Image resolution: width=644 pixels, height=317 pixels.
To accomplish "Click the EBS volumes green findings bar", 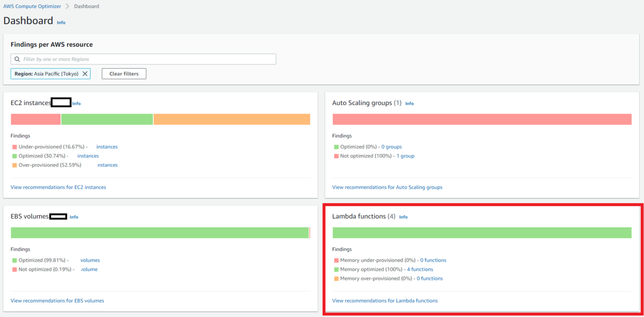I will pyautogui.click(x=160, y=233).
